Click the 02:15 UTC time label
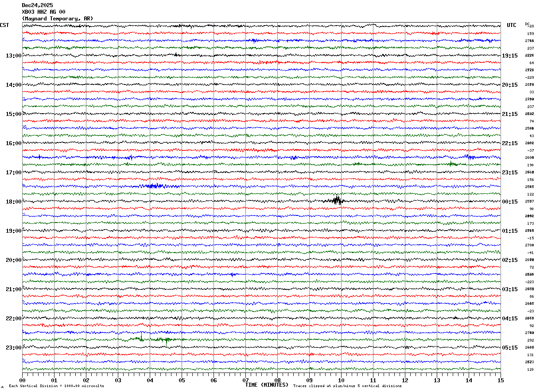The image size is (536, 392). pos(510,260)
